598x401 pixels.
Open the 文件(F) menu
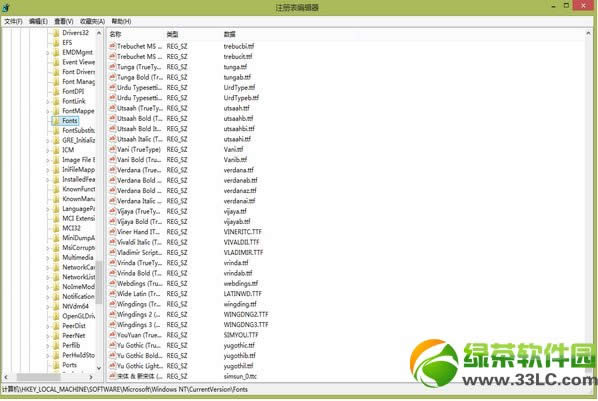tap(13, 21)
